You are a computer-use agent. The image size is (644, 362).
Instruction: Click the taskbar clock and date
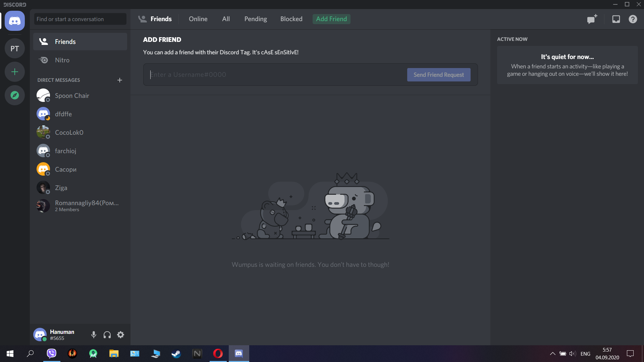[607, 354]
